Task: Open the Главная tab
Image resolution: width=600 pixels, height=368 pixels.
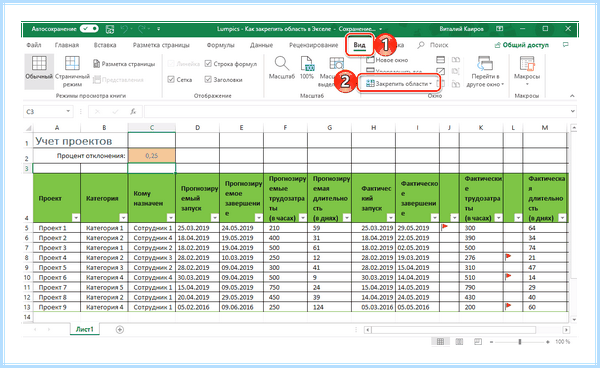Action: click(67, 45)
